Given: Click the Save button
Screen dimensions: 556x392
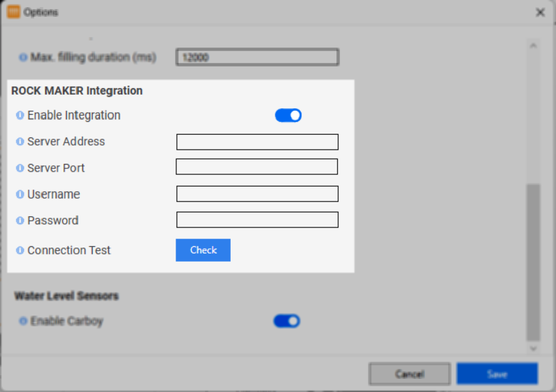Looking at the screenshot, I should click(x=497, y=374).
